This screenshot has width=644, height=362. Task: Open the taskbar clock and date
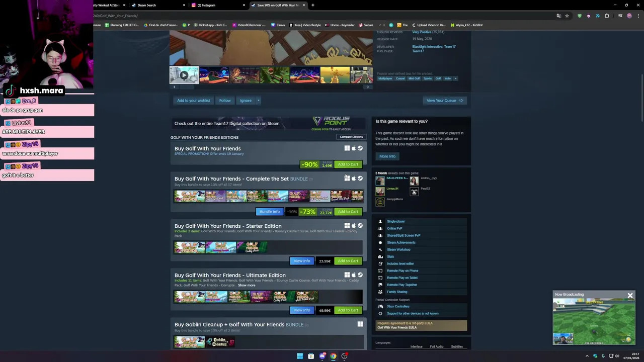631,356
